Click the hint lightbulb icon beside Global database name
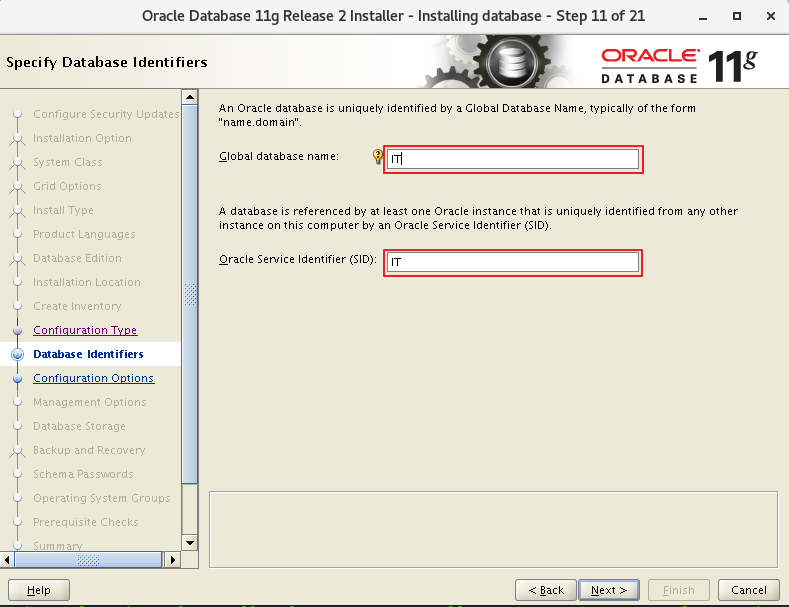789x607 pixels. tap(377, 157)
